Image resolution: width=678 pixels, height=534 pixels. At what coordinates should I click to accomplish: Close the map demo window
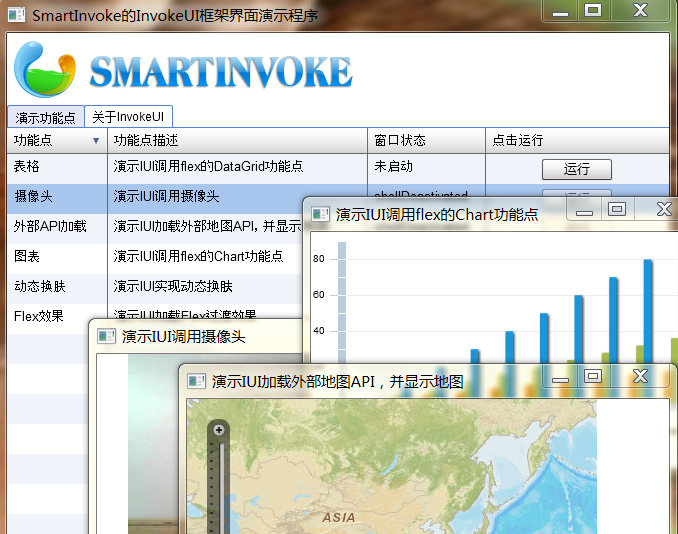[x=640, y=377]
